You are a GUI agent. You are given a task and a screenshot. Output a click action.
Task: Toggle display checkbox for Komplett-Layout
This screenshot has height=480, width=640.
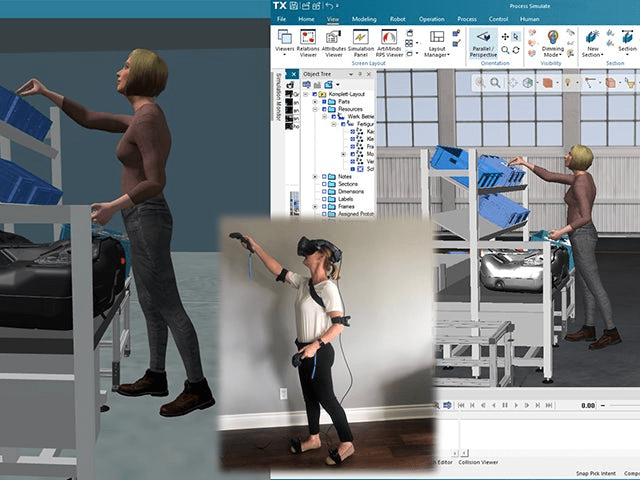(x=315, y=94)
